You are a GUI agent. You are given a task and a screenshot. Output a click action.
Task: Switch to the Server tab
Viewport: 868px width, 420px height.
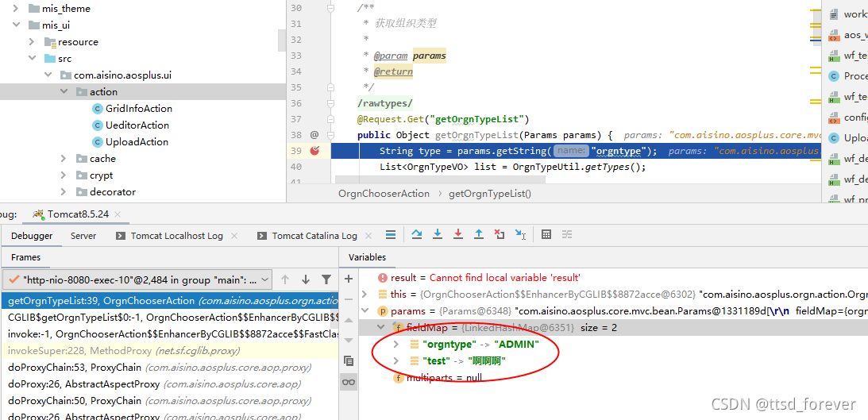click(83, 236)
